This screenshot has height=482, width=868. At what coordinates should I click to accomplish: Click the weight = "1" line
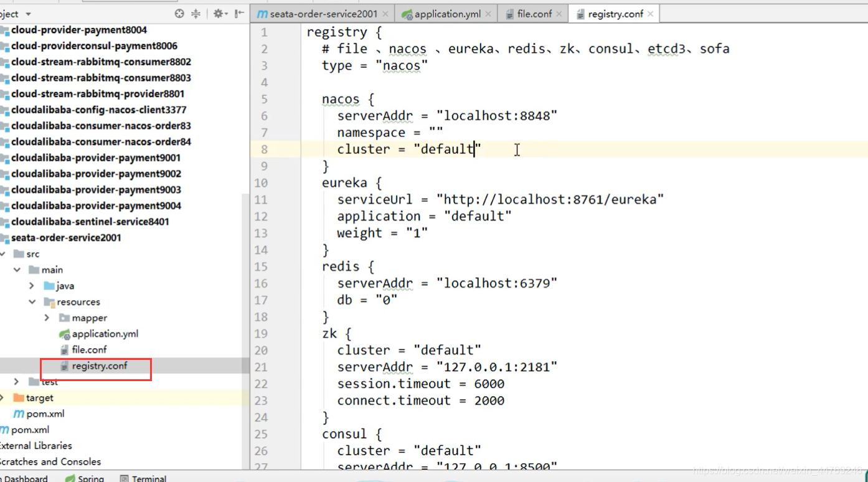click(x=382, y=233)
